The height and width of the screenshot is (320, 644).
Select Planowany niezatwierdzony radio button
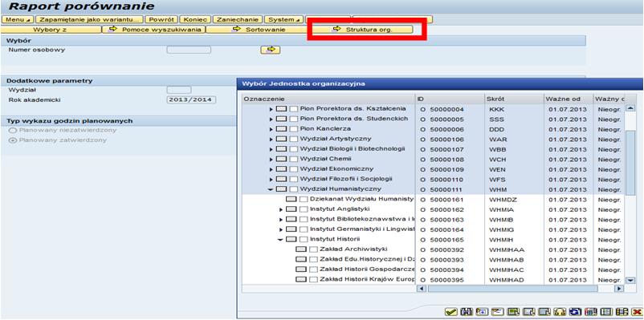click(13, 131)
